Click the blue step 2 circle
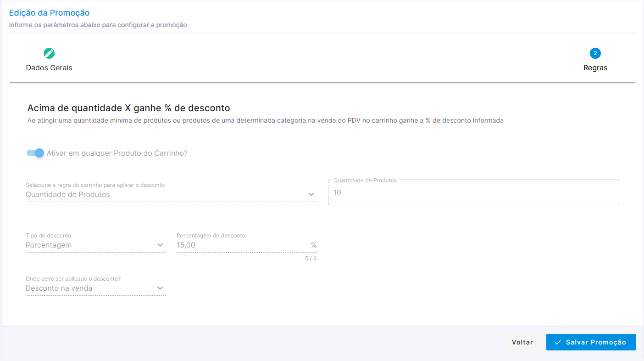The height and width of the screenshot is (361, 644). (595, 53)
